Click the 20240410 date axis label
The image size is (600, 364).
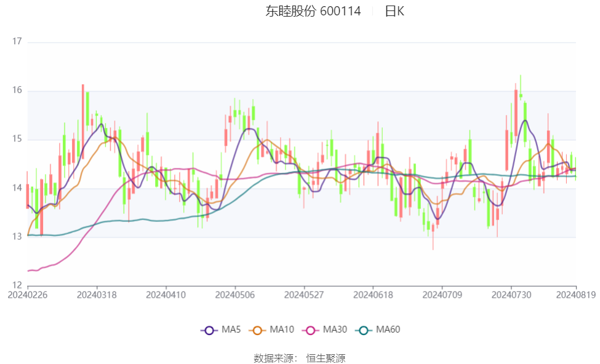pos(166,295)
